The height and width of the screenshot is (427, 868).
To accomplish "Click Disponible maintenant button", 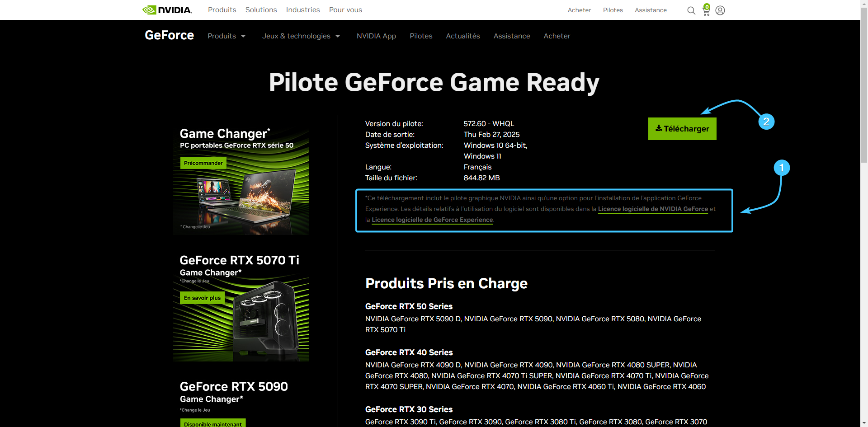I will [x=212, y=424].
